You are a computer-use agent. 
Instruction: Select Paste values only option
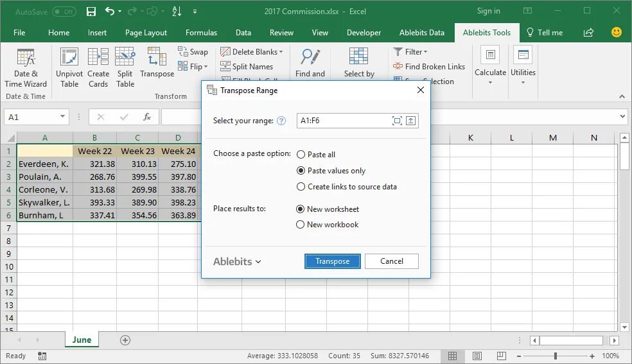tap(331, 171)
